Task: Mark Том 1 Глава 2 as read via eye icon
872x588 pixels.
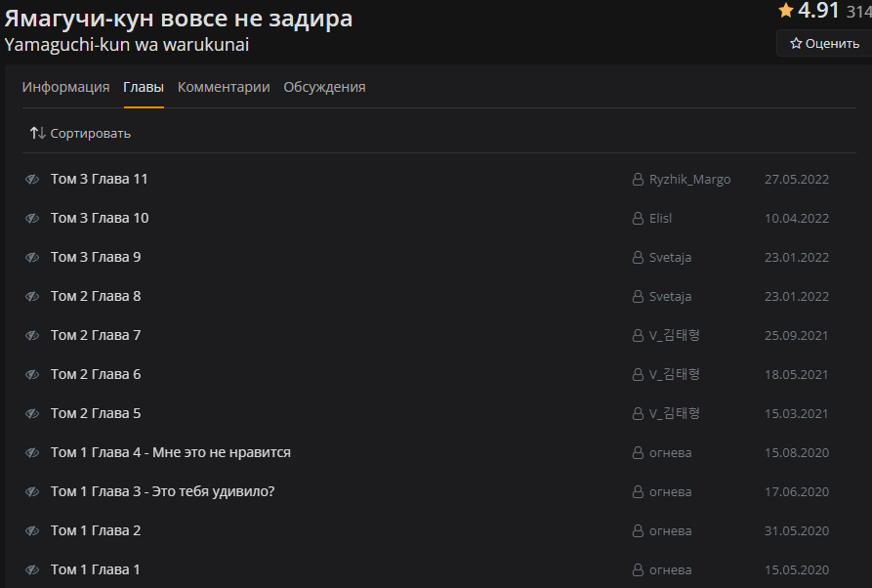Action: [32, 531]
